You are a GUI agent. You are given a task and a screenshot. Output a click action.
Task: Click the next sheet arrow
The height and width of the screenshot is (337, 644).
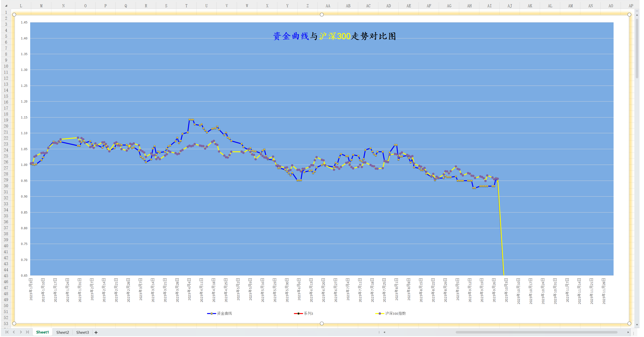point(21,332)
